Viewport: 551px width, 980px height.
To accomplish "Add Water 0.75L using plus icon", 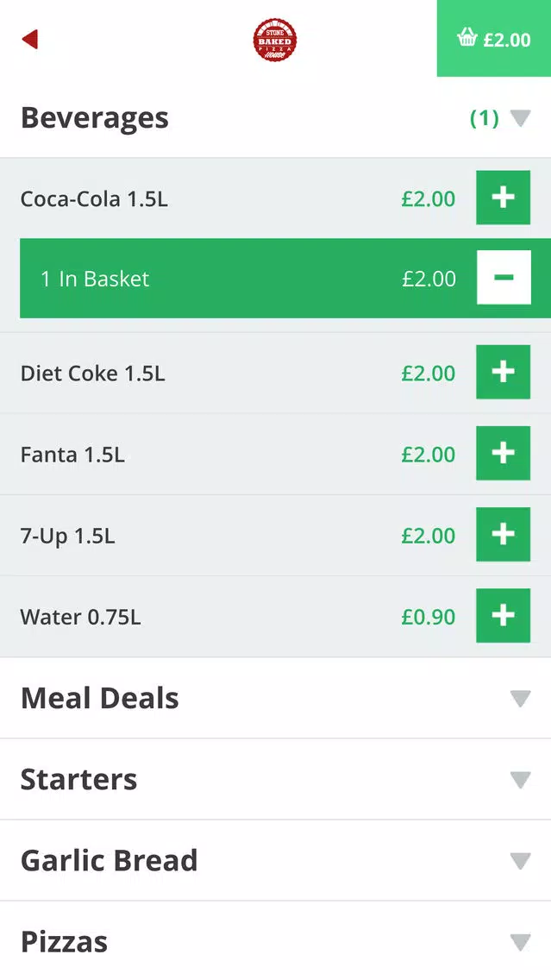I will click(503, 616).
